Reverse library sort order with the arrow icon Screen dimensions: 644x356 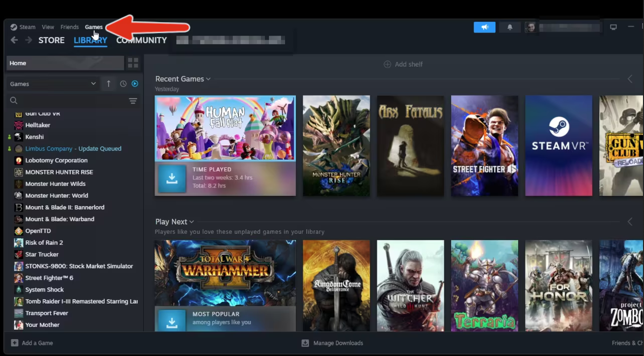109,83
